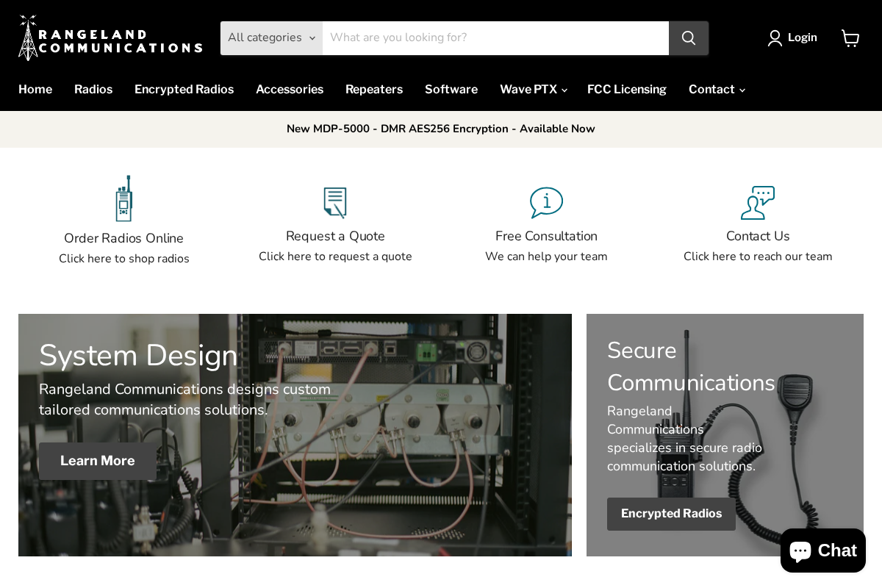Click the Encrypted Radios button
This screenshot has height=588, width=882.
click(x=671, y=514)
